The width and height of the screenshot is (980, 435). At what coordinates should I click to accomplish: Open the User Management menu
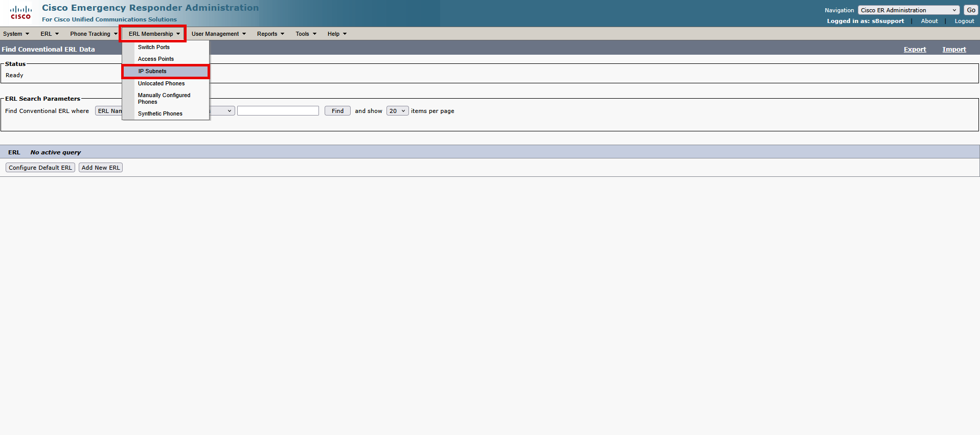point(218,34)
